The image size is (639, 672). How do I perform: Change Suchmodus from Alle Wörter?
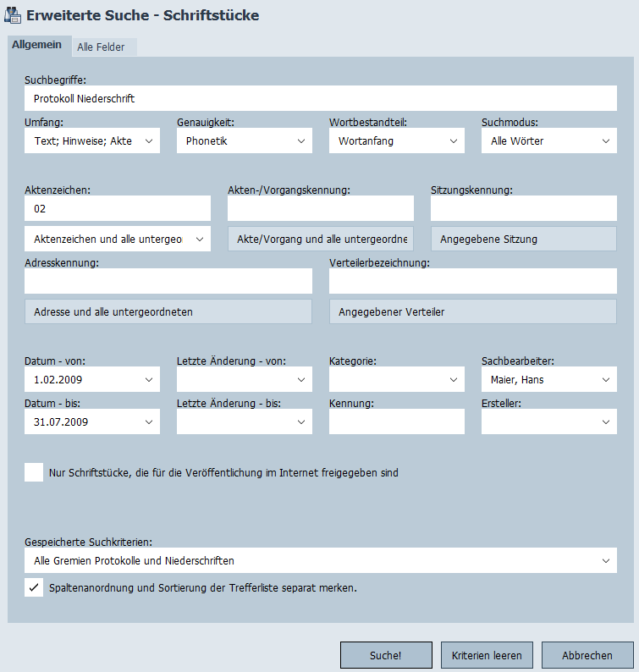(548, 141)
